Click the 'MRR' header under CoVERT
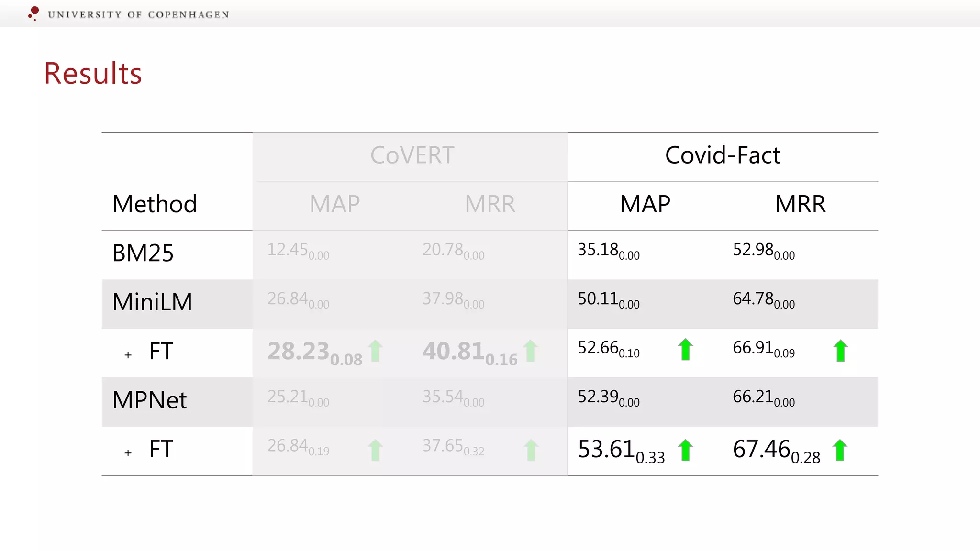Image resolution: width=980 pixels, height=551 pixels. (x=490, y=204)
